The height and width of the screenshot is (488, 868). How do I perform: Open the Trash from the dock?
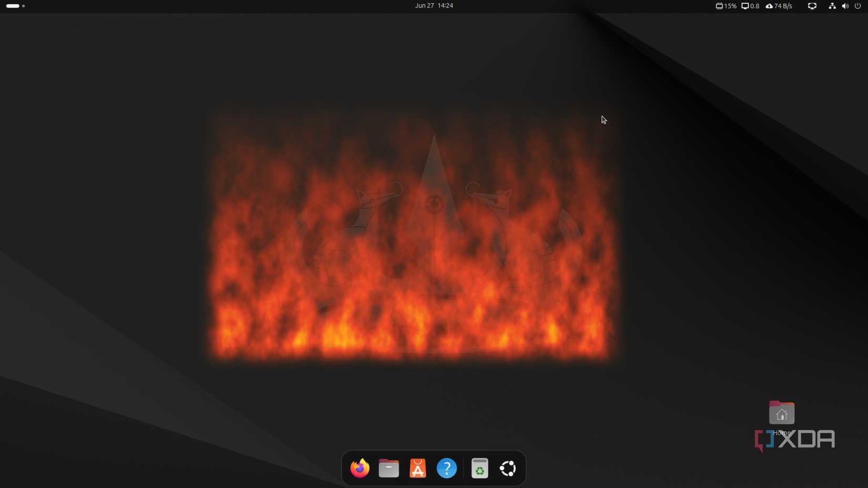pyautogui.click(x=479, y=468)
